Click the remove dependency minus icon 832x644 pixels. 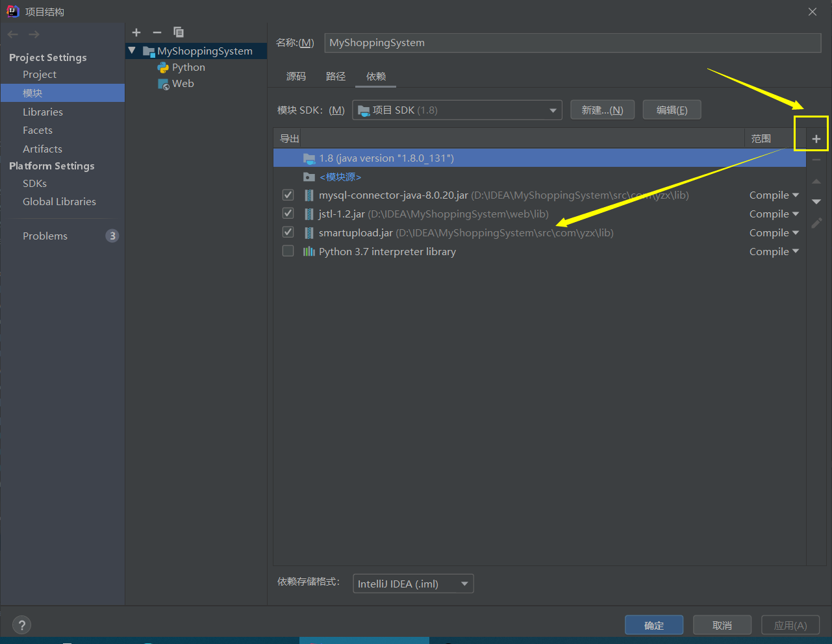point(816,159)
